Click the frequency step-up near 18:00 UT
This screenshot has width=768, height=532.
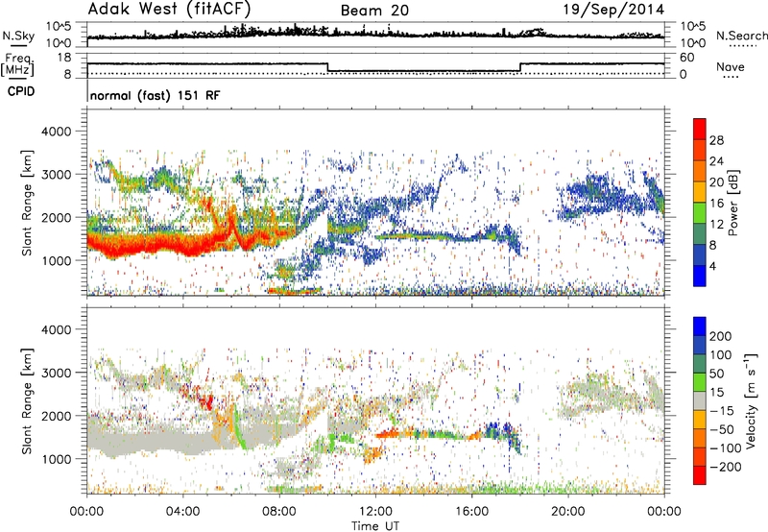(x=520, y=67)
